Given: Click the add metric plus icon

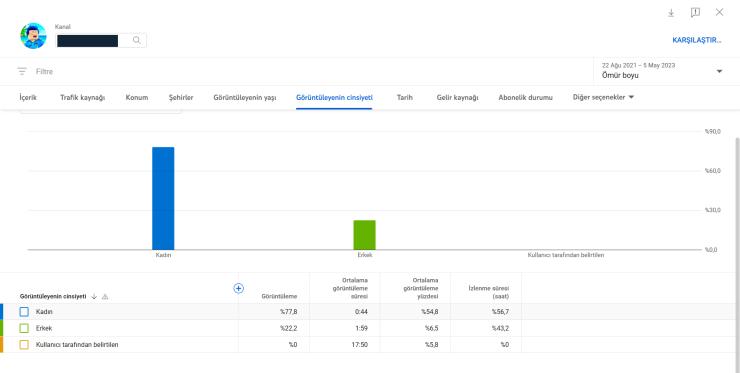Looking at the screenshot, I should pyautogui.click(x=238, y=288).
